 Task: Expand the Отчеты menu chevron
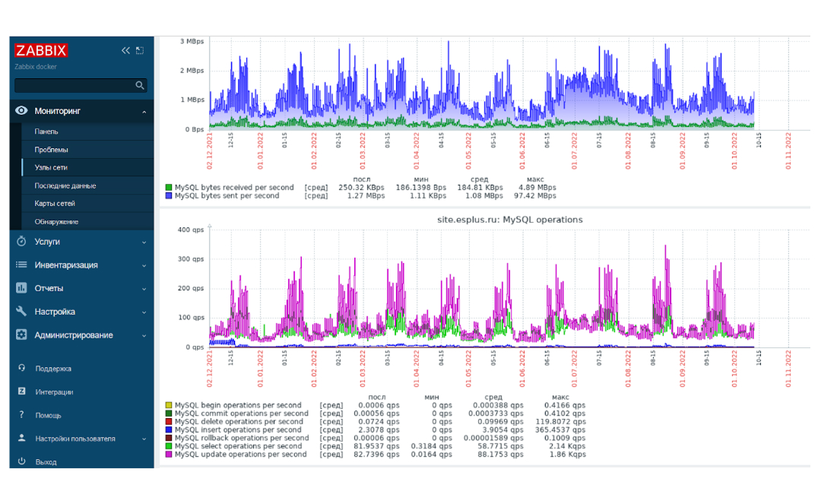144,289
